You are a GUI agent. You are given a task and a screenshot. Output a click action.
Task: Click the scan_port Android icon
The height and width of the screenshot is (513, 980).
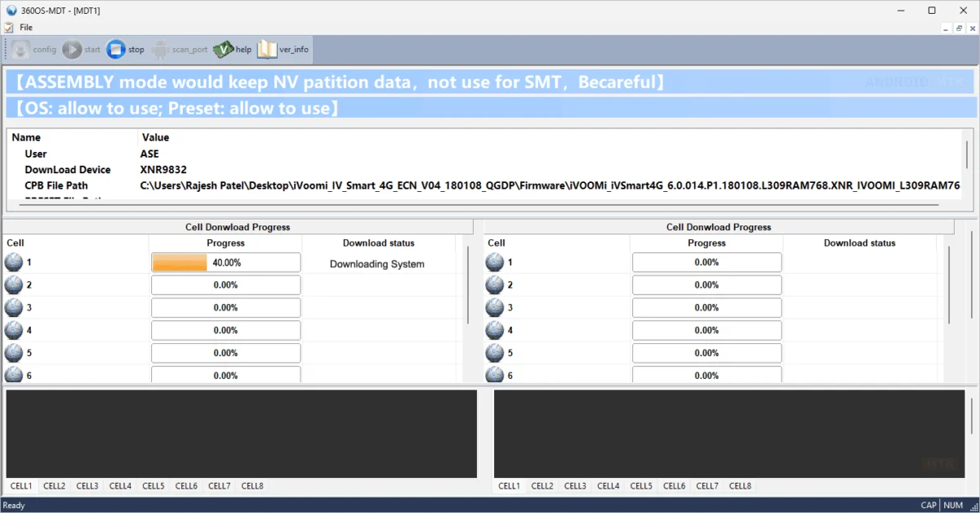click(160, 50)
